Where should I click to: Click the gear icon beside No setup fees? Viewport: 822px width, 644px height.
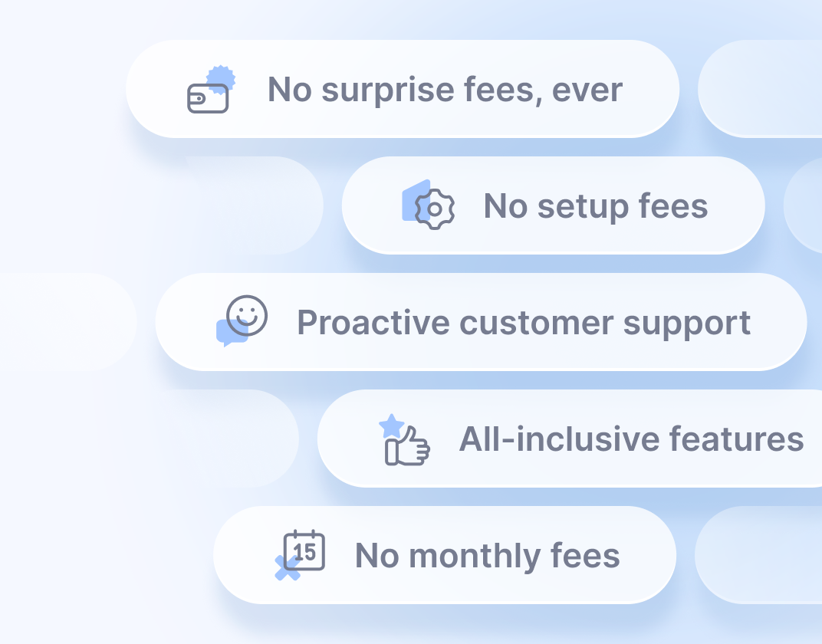pyautogui.click(x=435, y=209)
